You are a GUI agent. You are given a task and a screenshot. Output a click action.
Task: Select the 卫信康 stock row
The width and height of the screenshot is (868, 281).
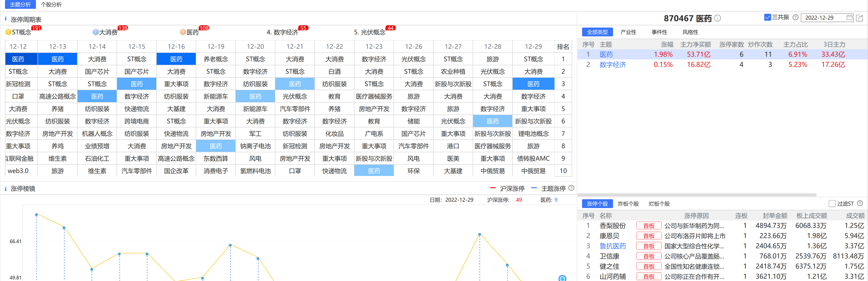point(723,256)
